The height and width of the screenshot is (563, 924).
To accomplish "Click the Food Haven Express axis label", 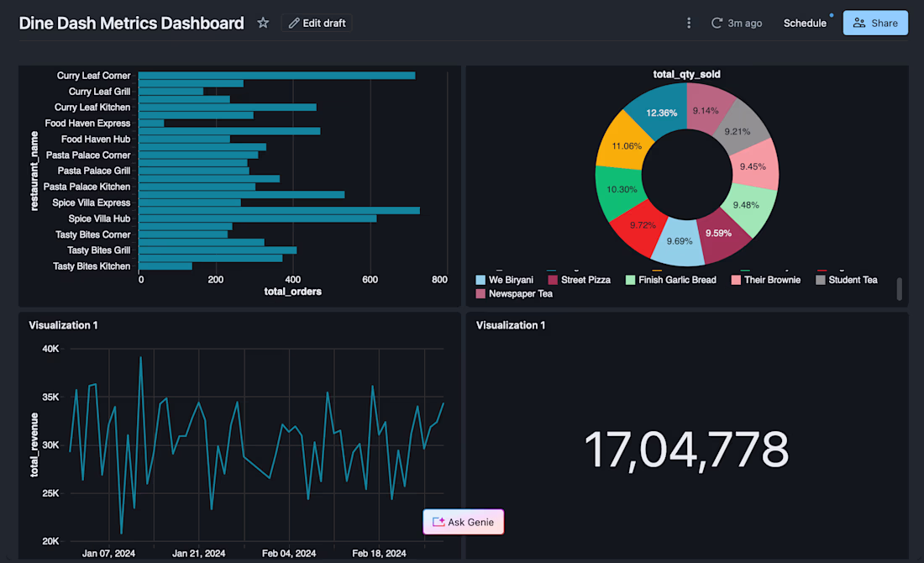I will (x=87, y=124).
